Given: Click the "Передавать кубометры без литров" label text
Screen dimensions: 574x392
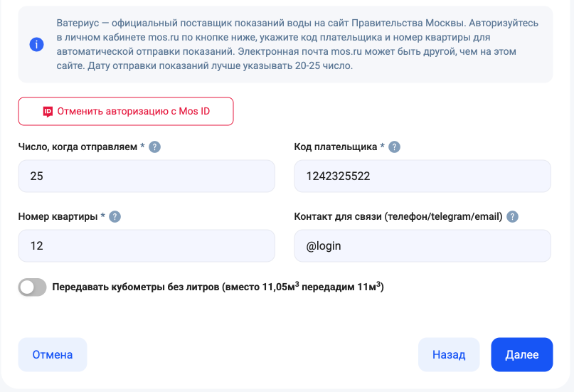Looking at the screenshot, I should pos(218,287).
